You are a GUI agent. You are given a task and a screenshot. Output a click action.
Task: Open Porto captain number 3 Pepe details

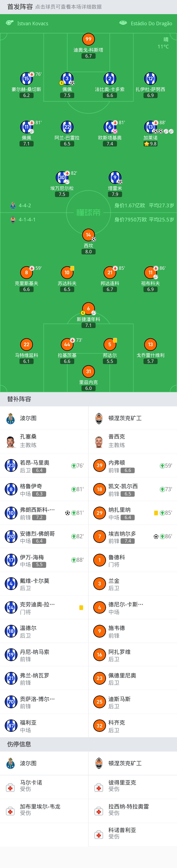click(x=67, y=79)
